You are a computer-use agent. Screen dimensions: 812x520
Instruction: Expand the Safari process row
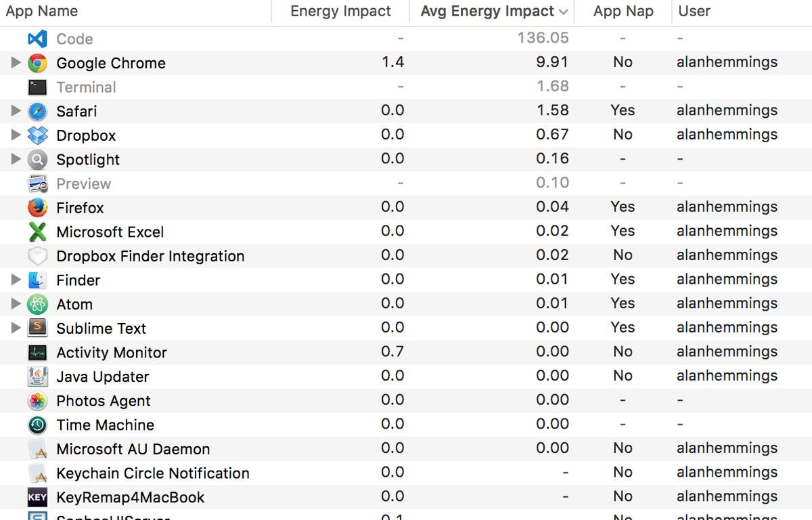coord(16,111)
